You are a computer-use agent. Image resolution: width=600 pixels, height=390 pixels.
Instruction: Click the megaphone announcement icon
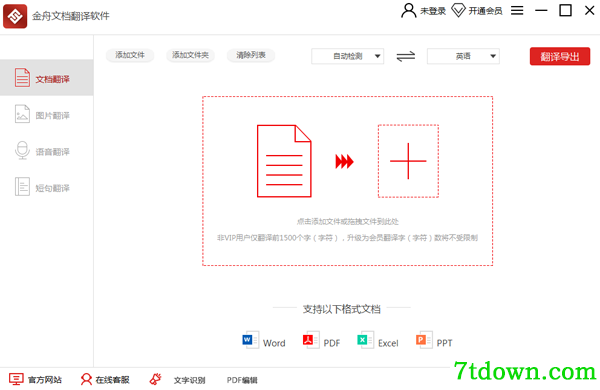[x=155, y=379]
